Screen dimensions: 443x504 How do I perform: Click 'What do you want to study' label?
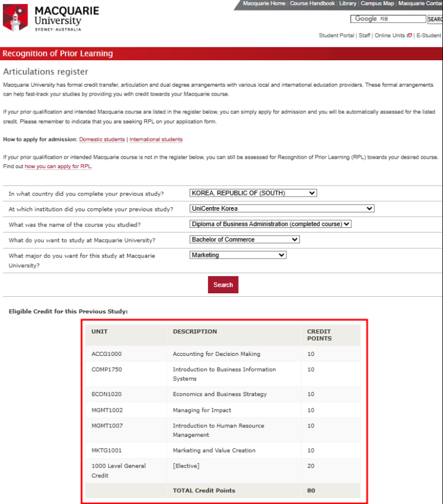point(82,240)
